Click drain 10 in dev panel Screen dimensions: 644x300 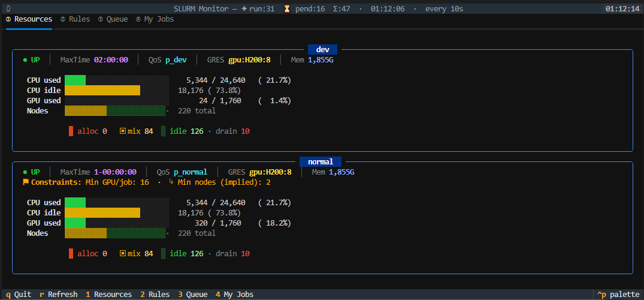233,131
